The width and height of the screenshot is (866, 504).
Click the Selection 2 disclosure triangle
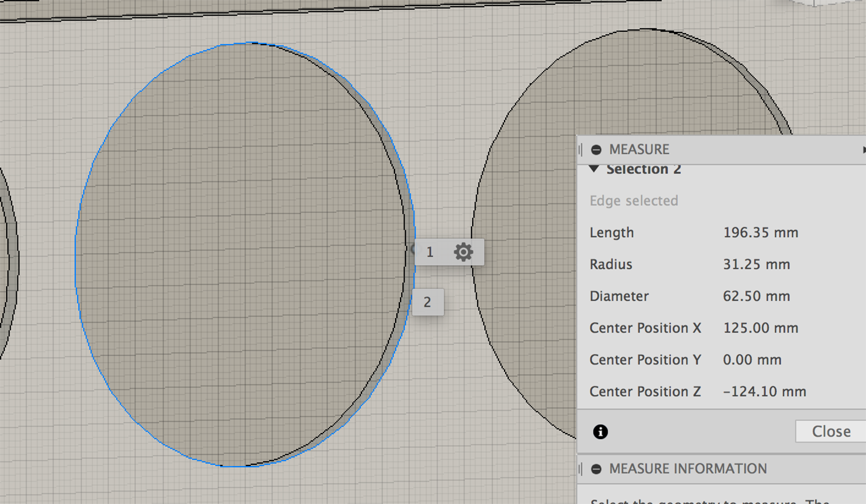pos(594,169)
